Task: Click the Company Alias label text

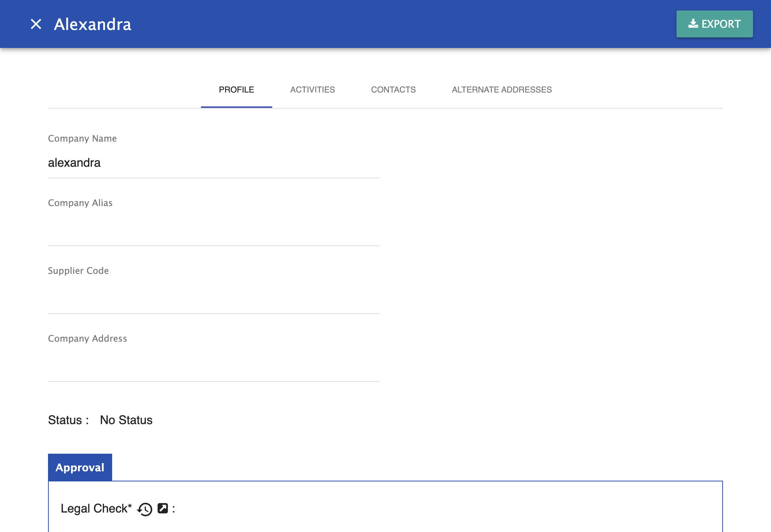Action: (80, 203)
